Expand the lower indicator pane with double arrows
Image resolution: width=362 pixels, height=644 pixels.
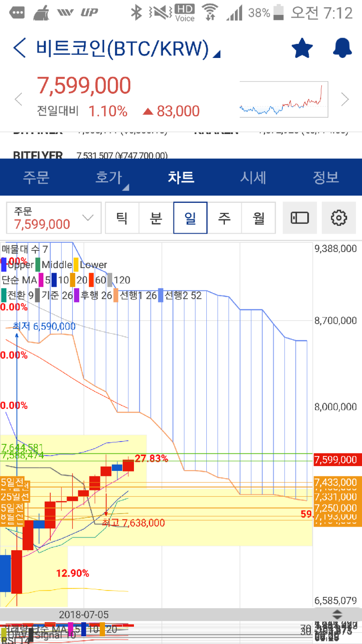click(338, 615)
